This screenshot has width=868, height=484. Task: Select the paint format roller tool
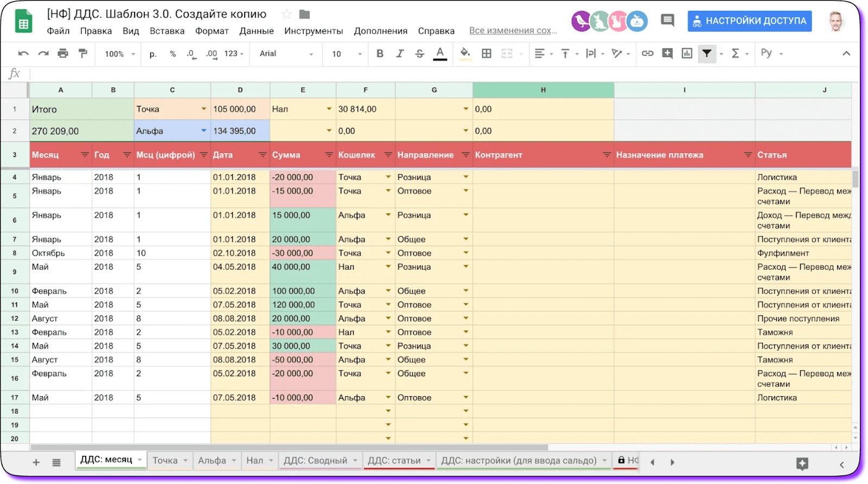coord(83,53)
